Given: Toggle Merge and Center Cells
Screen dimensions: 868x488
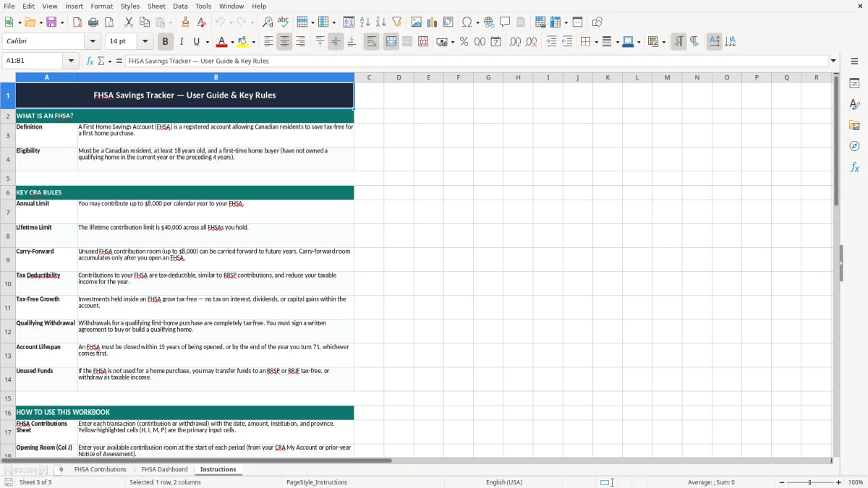Looking at the screenshot, I should point(391,42).
